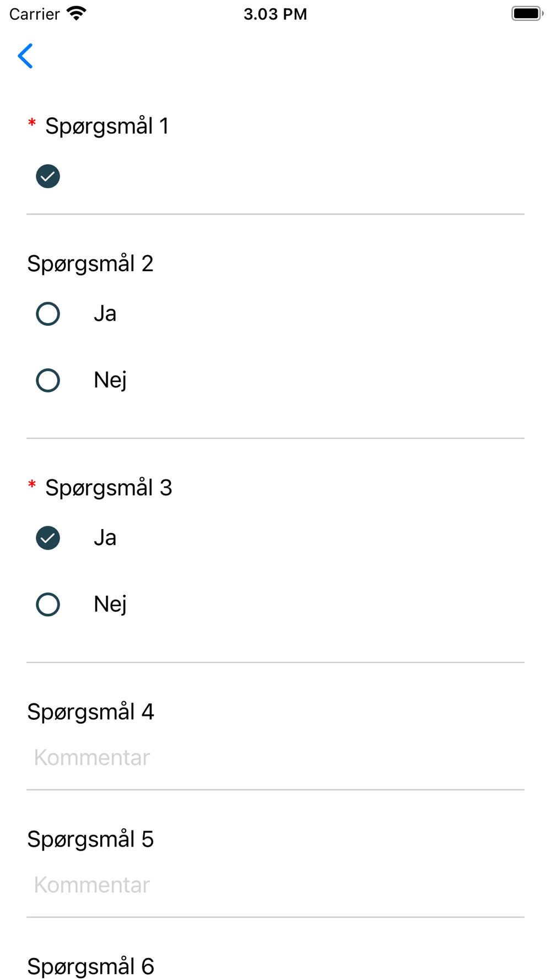Tap the battery icon in status bar
This screenshot has height=980, width=551.
526,14
